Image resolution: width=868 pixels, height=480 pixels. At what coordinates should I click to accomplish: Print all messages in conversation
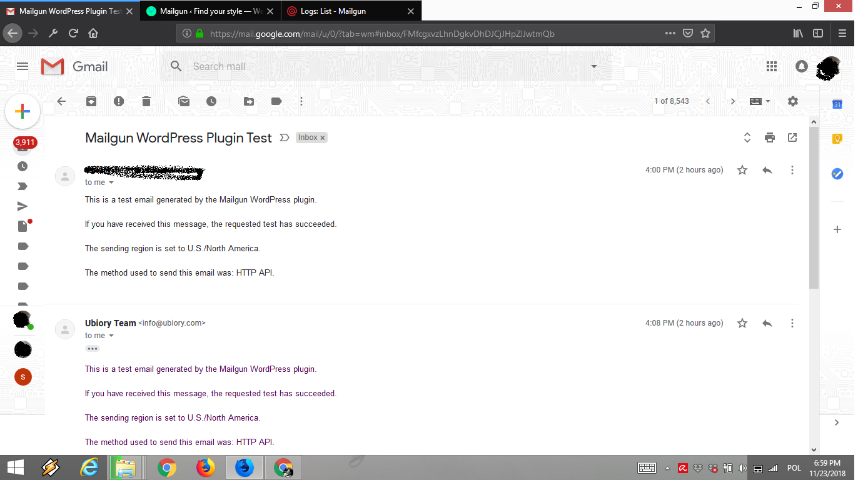point(770,137)
